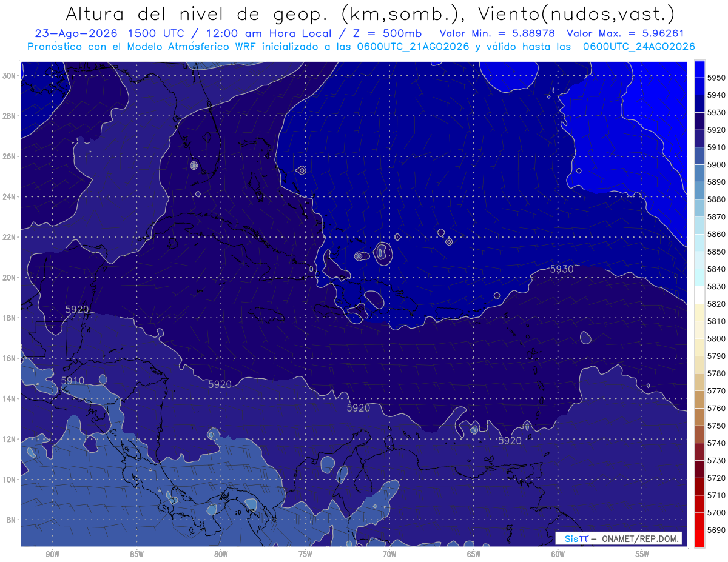Click the 75W longitude label

305,555
